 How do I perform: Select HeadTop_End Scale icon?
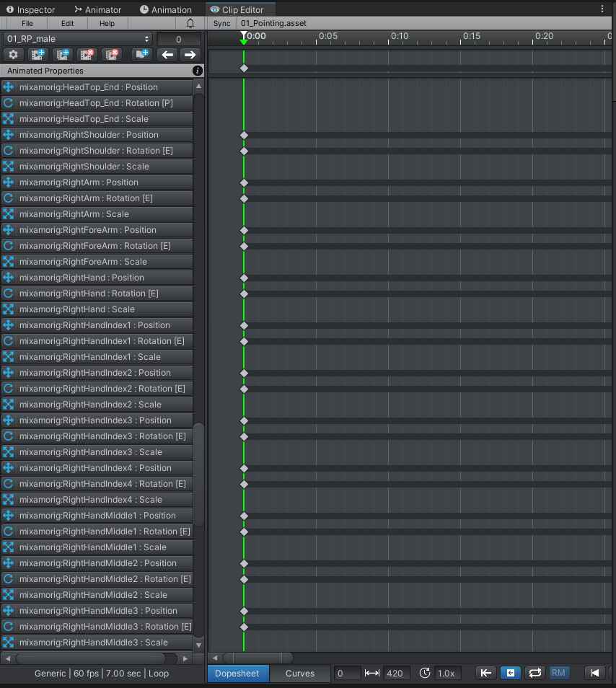9,119
